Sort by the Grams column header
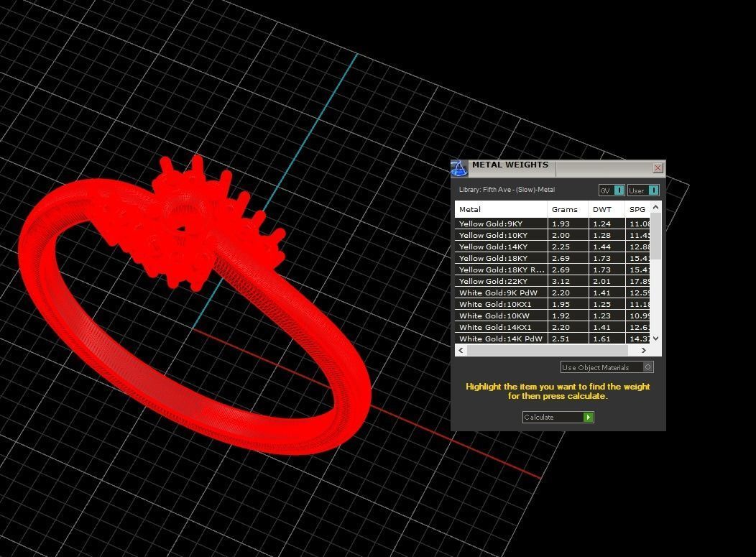 [568, 209]
